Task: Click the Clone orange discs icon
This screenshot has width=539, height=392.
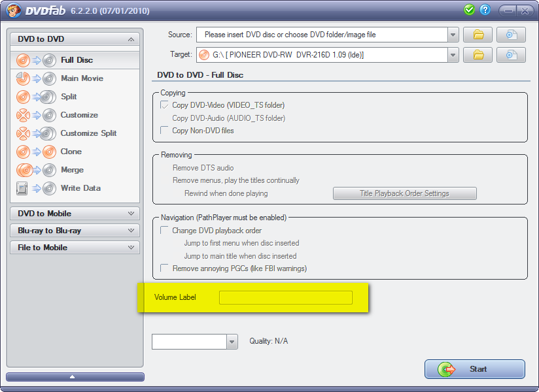Action: point(36,152)
